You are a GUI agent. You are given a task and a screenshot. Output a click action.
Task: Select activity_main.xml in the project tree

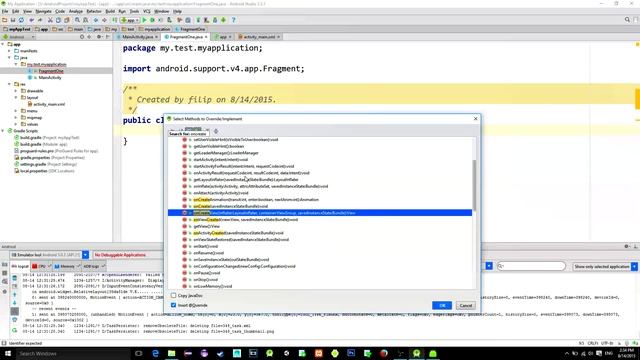pos(49,104)
